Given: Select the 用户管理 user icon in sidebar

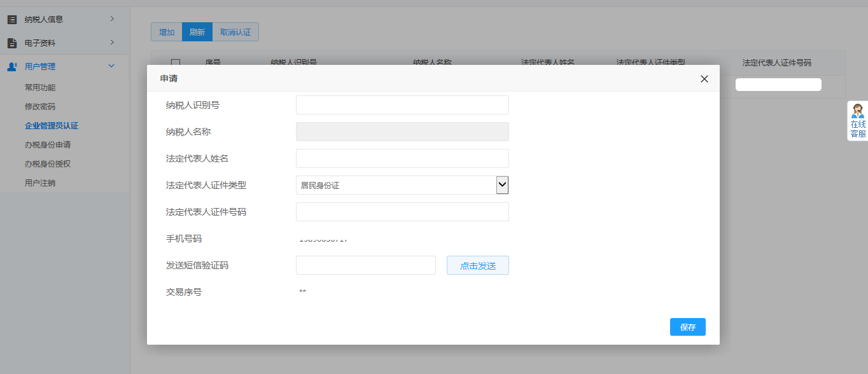Looking at the screenshot, I should [x=11, y=66].
